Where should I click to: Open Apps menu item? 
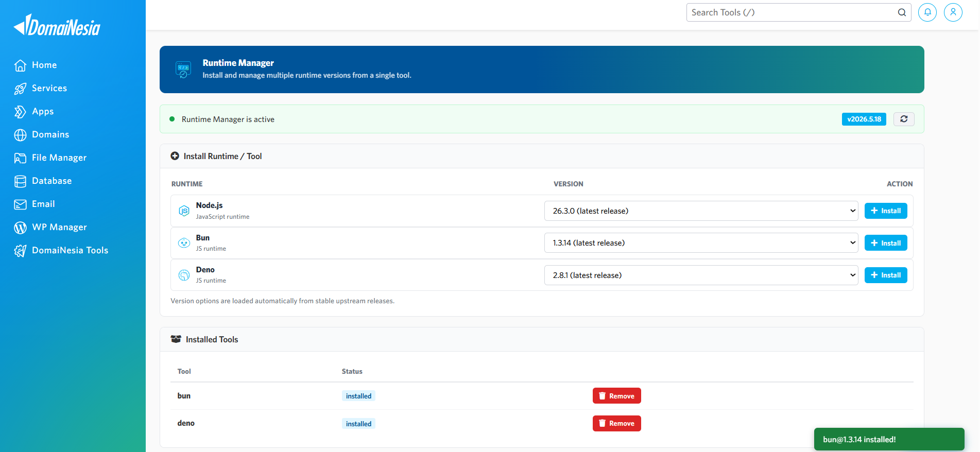[x=43, y=112]
